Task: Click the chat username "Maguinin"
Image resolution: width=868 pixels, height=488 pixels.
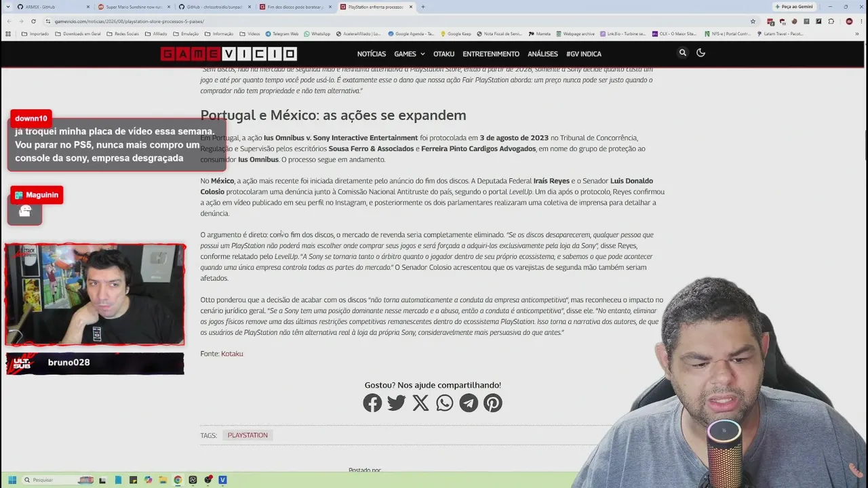Action: (x=42, y=195)
